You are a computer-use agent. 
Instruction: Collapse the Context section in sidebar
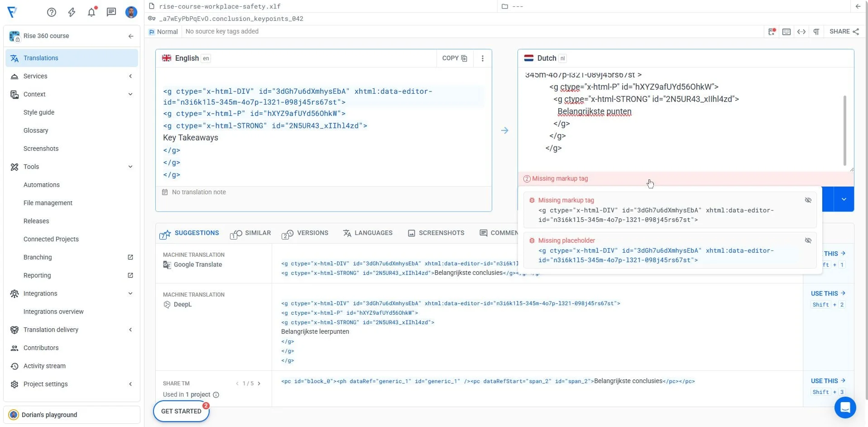(130, 94)
